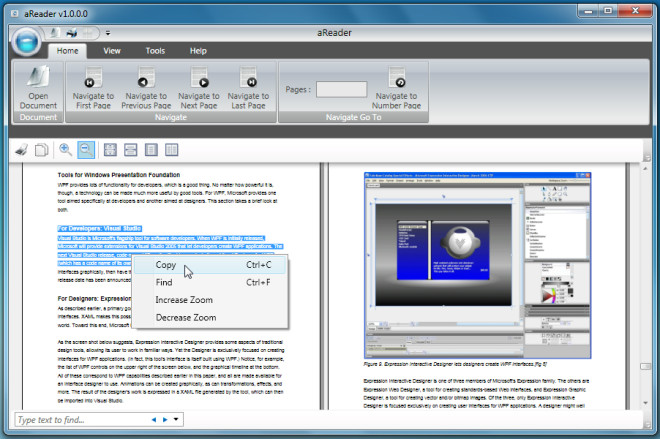Click the 'For Developers: Visual Studio' heading
The image size is (660, 439).
coord(99,229)
